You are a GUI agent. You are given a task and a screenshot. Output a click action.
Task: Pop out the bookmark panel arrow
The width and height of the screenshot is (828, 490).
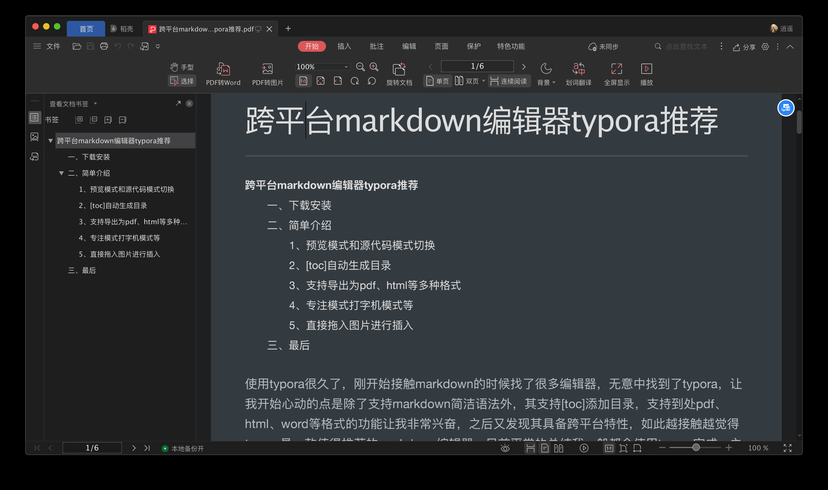coord(178,103)
